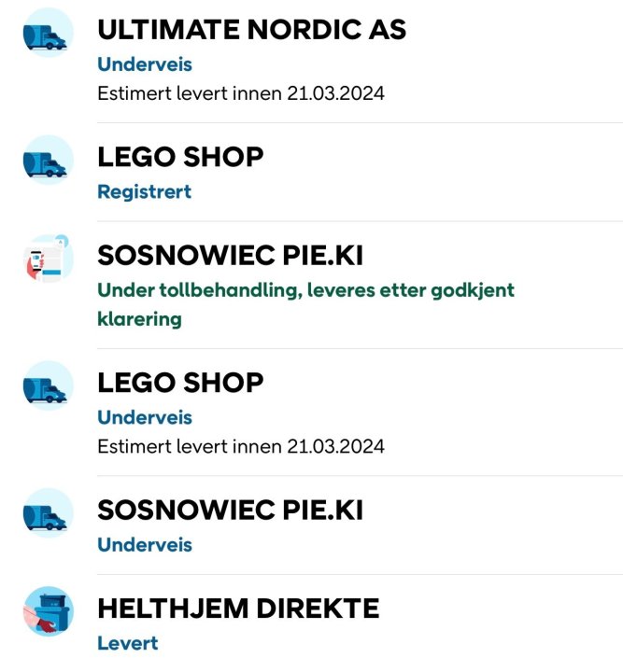
Task: Open the LEGO SHOP parcel marked Registrert
Action: click(180, 157)
